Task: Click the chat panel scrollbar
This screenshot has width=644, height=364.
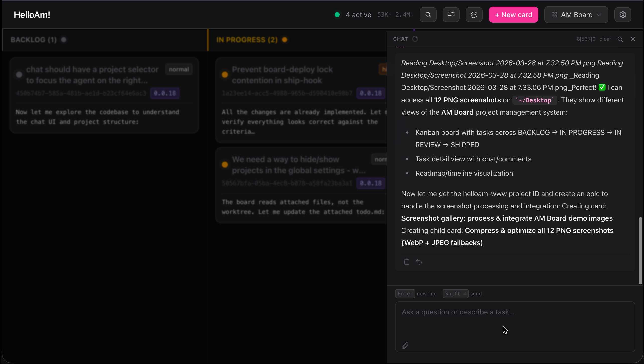Action: pos(640,251)
